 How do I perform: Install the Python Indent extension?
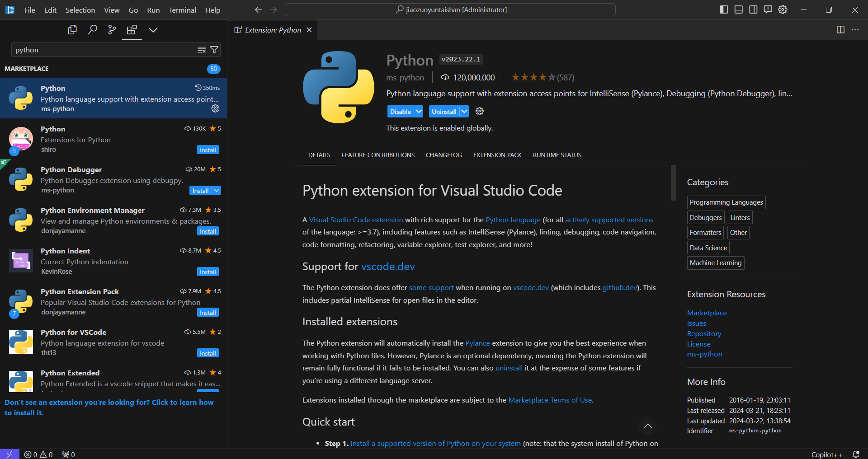tap(208, 272)
